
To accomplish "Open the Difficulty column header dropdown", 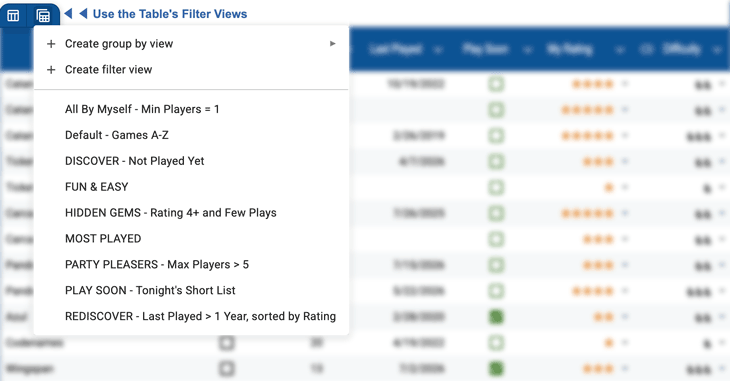I will pyautogui.click(x=717, y=50).
